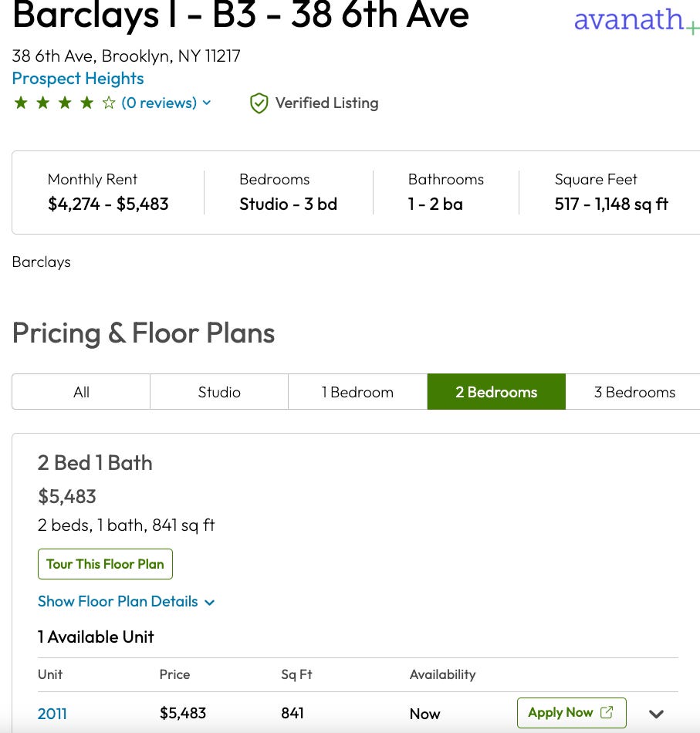Expand the reviews dropdown chevron
The width and height of the screenshot is (700, 733).
[x=207, y=103]
